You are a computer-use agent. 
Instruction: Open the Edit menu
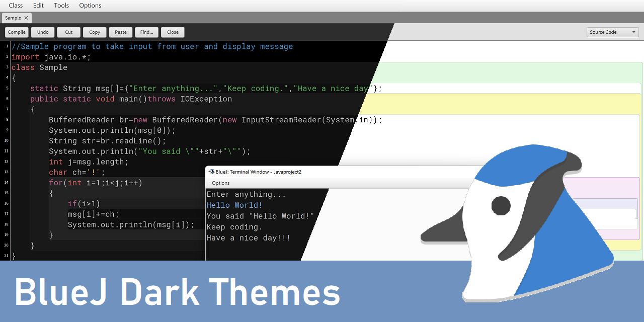[x=38, y=6]
